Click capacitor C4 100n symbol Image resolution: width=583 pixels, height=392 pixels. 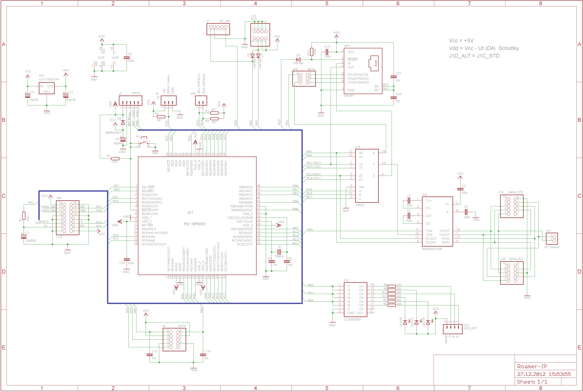click(466, 212)
